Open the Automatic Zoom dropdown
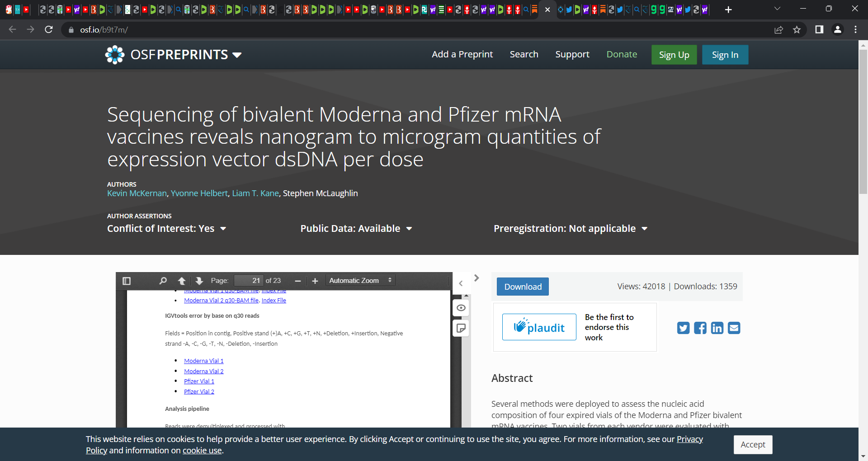The image size is (868, 461). point(360,281)
